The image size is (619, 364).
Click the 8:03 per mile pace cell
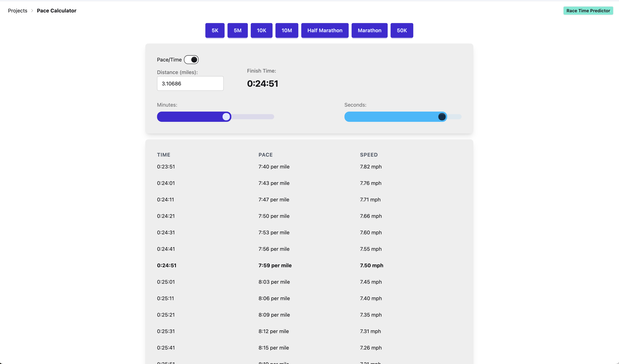(x=274, y=282)
